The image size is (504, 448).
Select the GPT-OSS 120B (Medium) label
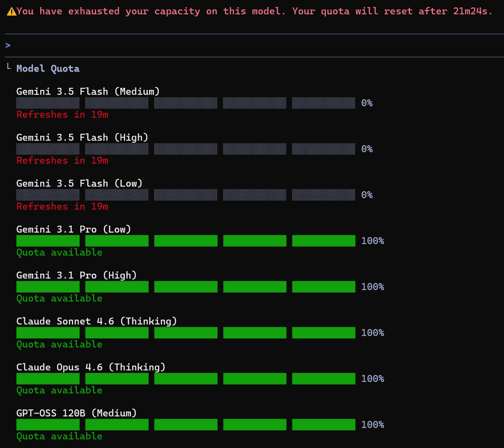pos(76,413)
